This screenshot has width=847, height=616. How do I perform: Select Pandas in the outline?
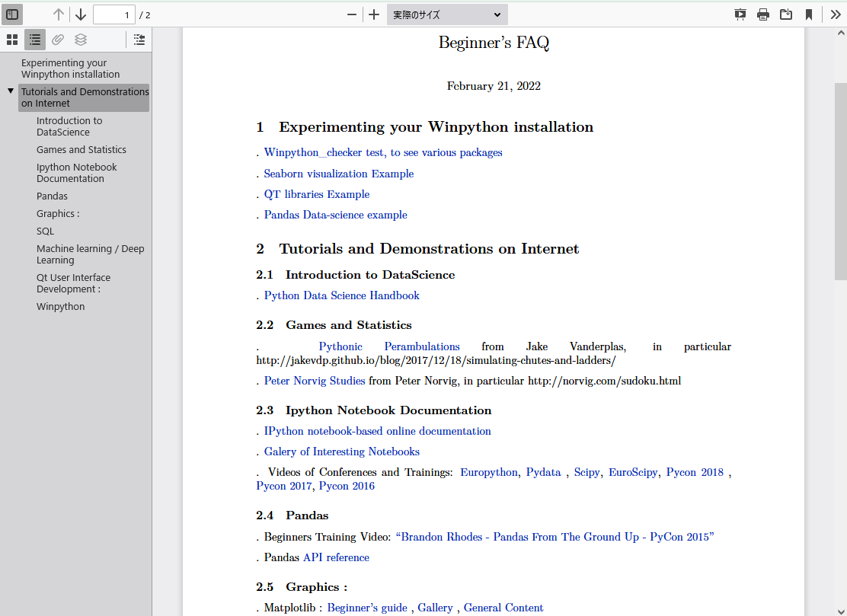coord(52,196)
